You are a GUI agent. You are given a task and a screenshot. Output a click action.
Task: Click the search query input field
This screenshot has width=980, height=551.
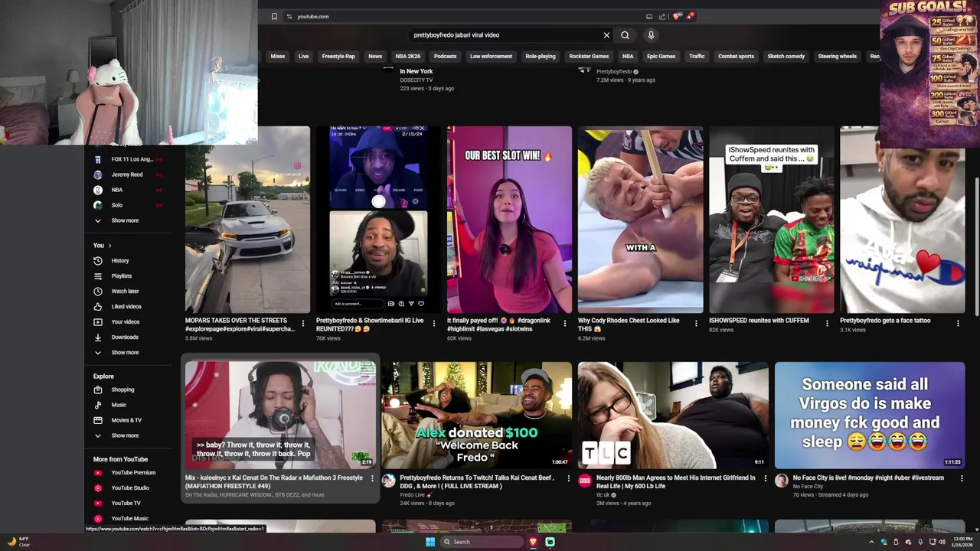[505, 35]
